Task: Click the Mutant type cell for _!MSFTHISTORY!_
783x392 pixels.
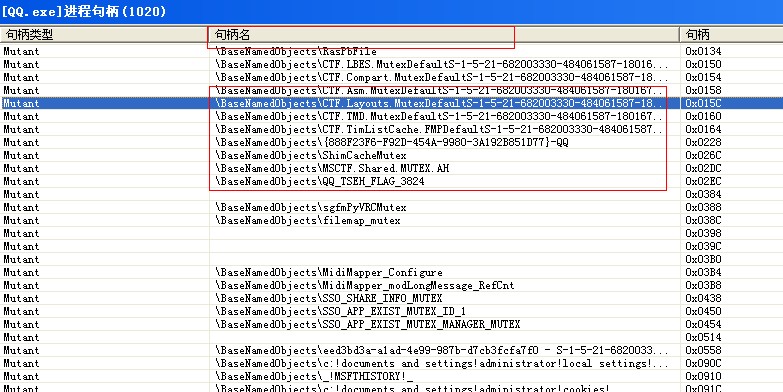Action: (21, 376)
